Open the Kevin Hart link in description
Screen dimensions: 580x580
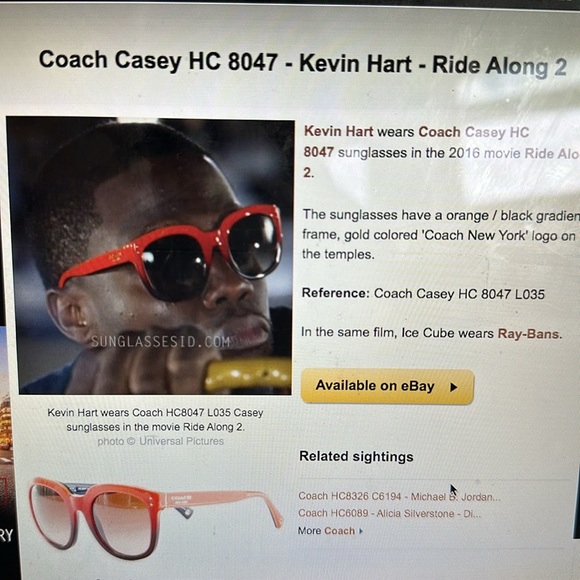[338, 131]
